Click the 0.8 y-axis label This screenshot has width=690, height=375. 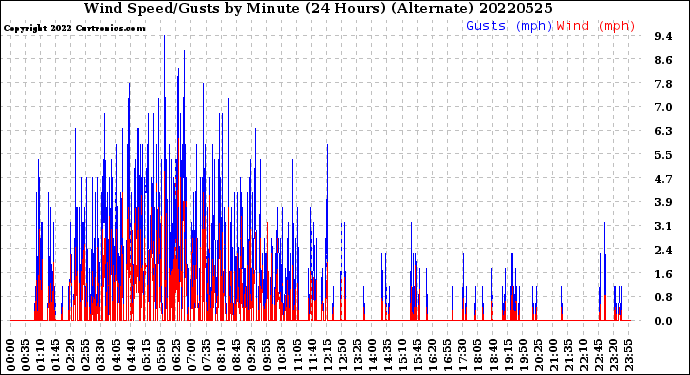click(664, 297)
